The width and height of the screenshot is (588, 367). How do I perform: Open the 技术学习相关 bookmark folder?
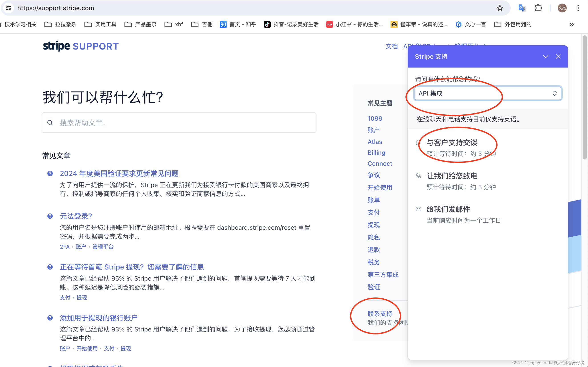[x=18, y=24]
